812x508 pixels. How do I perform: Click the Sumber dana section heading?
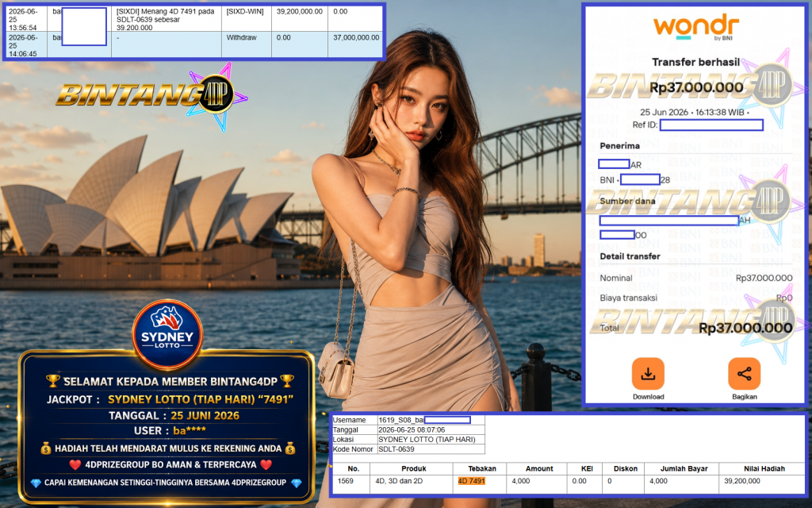pyautogui.click(x=627, y=201)
